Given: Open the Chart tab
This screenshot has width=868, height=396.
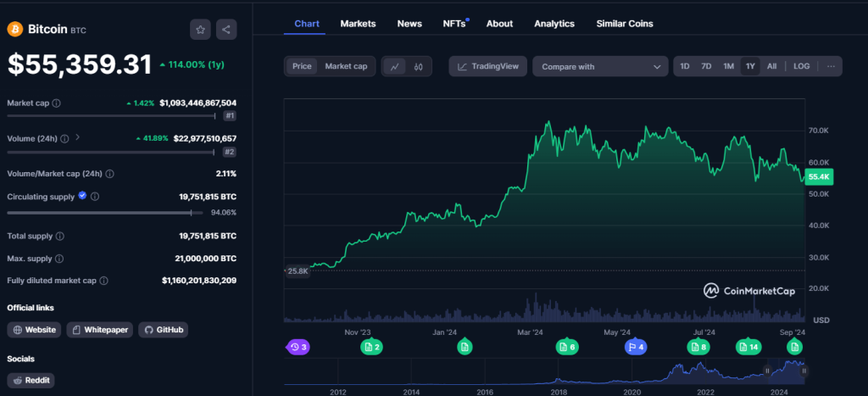Looking at the screenshot, I should 307,24.
